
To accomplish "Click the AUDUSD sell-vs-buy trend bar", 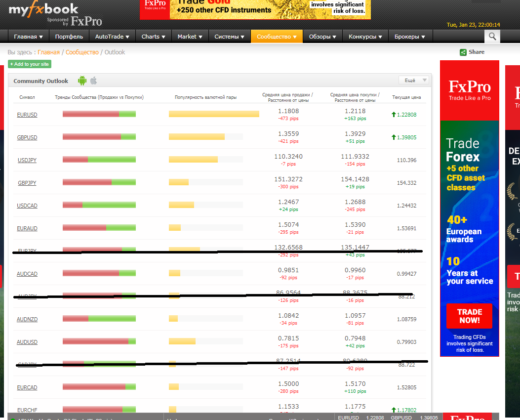I will [99, 341].
